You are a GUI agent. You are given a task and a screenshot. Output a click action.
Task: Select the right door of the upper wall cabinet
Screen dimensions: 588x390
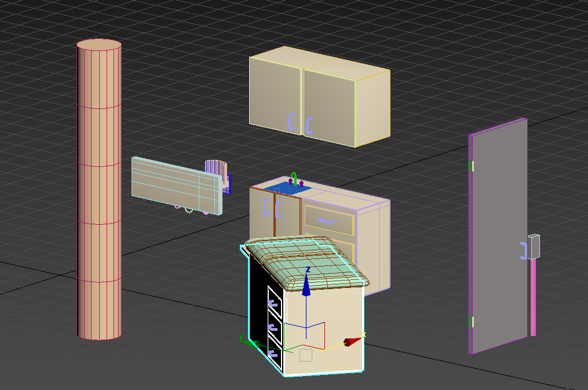coord(329,108)
